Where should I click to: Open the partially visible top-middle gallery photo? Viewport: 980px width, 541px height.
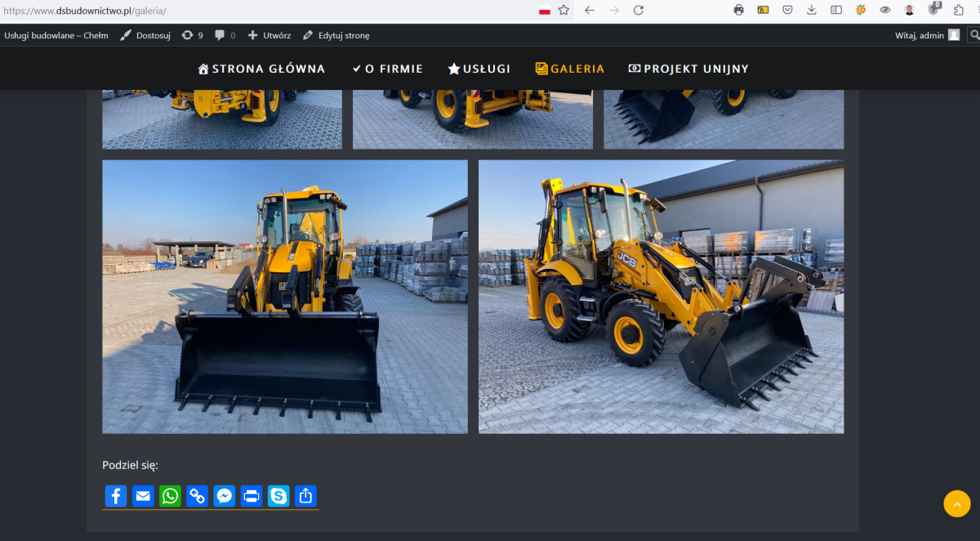point(473,119)
